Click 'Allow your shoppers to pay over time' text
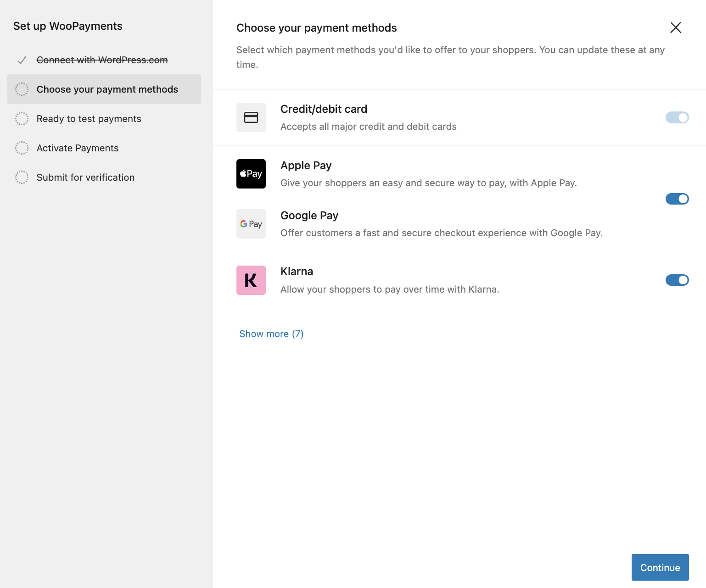Viewport: 706px width, 588px height. (x=390, y=289)
